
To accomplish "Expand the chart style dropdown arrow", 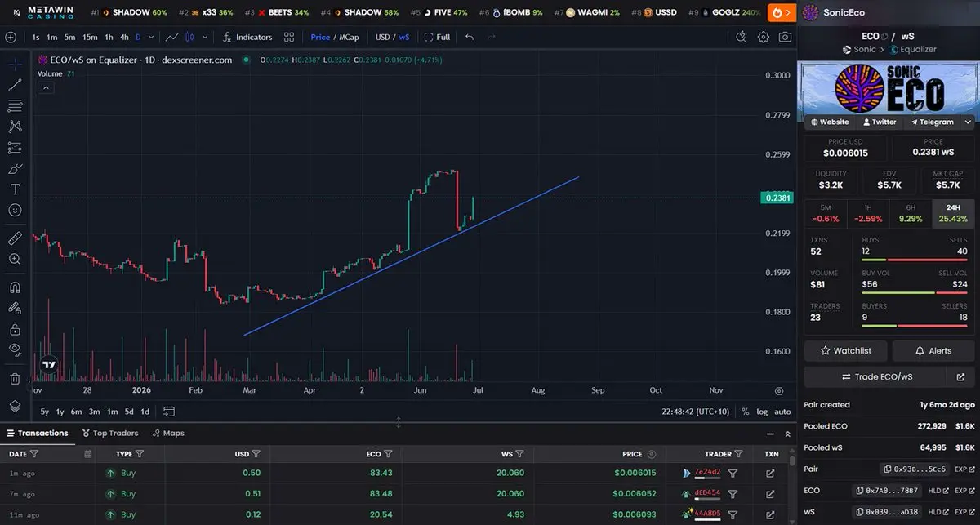I will 204,37.
